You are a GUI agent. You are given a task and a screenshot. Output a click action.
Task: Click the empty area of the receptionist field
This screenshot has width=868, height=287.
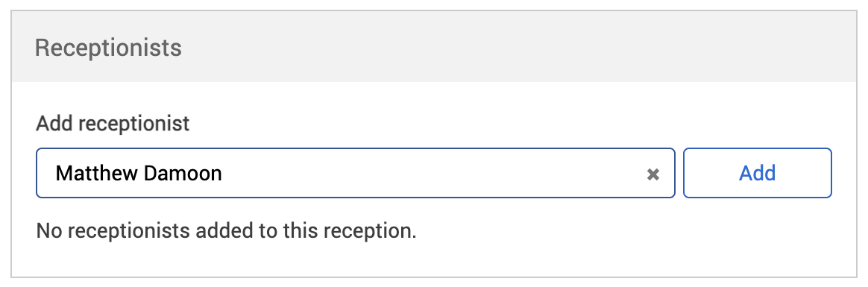pos(432,173)
